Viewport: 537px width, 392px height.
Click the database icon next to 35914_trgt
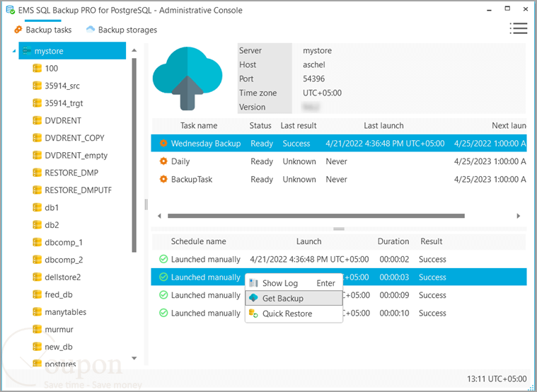(37, 103)
